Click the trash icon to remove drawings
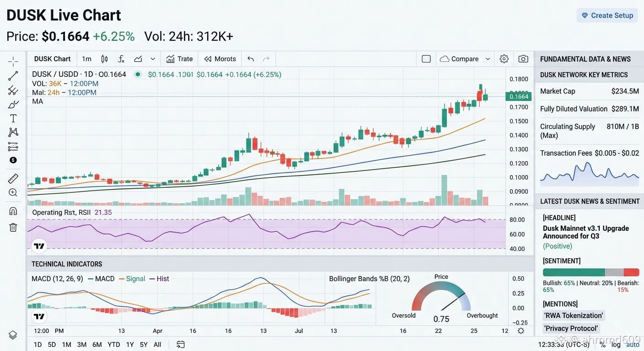 (x=13, y=227)
